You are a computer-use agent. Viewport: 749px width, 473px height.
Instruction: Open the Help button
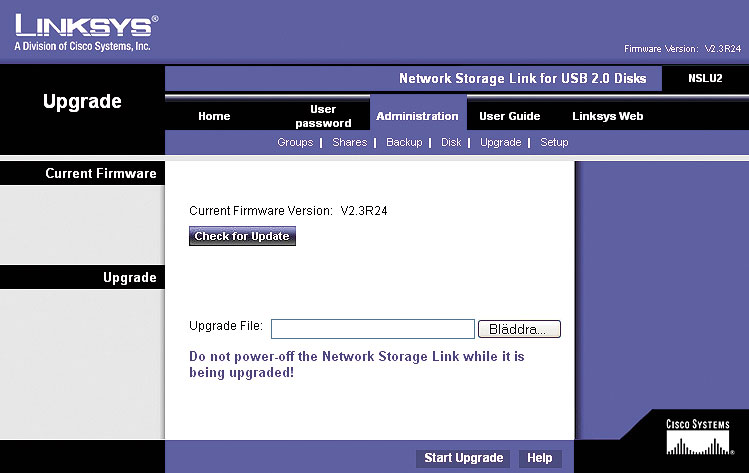point(539,458)
